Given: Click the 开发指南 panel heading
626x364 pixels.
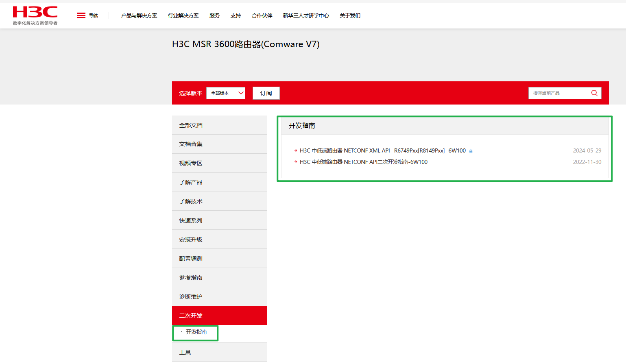Looking at the screenshot, I should [302, 126].
